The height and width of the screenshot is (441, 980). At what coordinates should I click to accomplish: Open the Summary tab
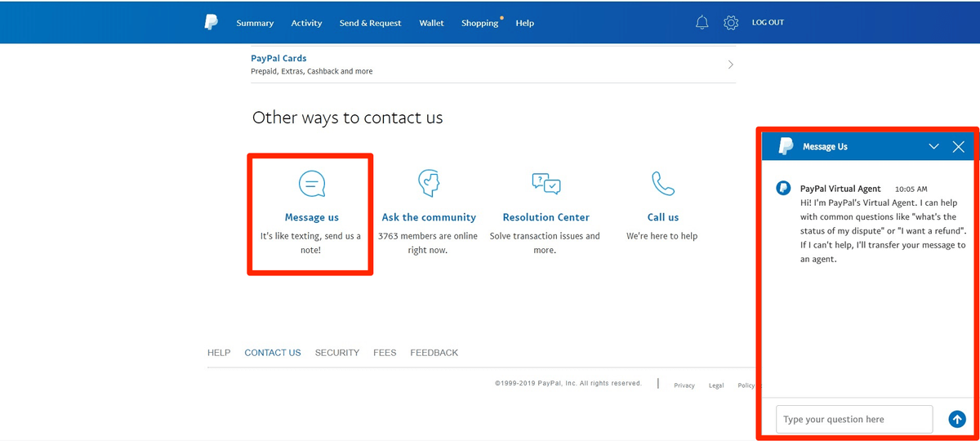point(255,23)
